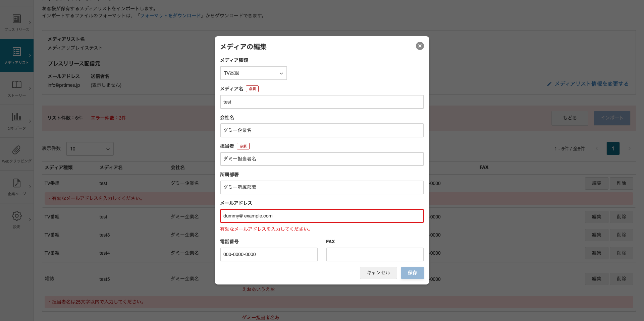This screenshot has width=644, height=321.
Task: Click 編集 for the first test row
Action: tap(596, 183)
